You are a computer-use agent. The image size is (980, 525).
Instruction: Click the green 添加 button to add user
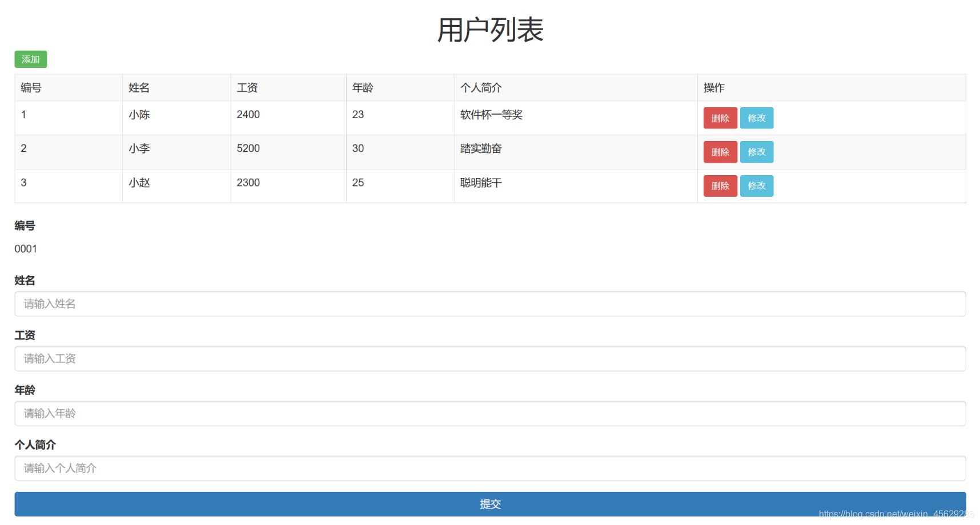pos(30,59)
